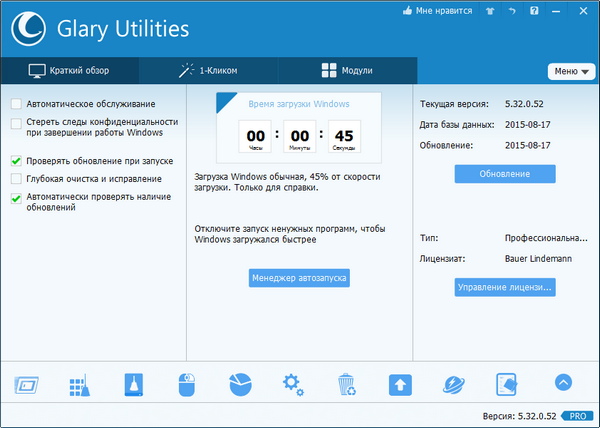Toggle Глубокая очистка и исправление checkbox
Image resolution: width=600 pixels, height=428 pixels.
coord(16,179)
